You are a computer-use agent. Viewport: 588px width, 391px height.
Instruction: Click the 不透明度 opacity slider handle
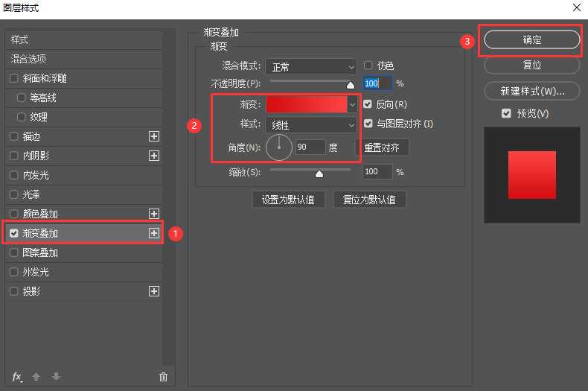[x=351, y=86]
